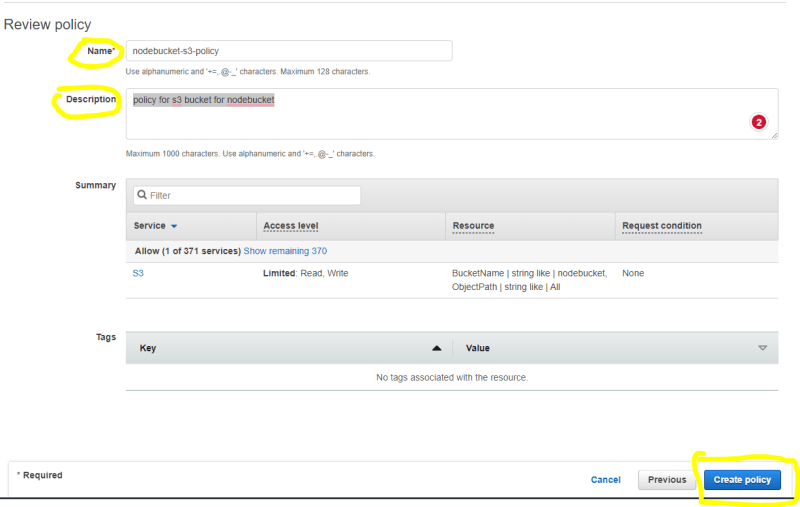800x507 pixels.
Task: Sort tags by Value descending arrow
Action: pos(762,348)
